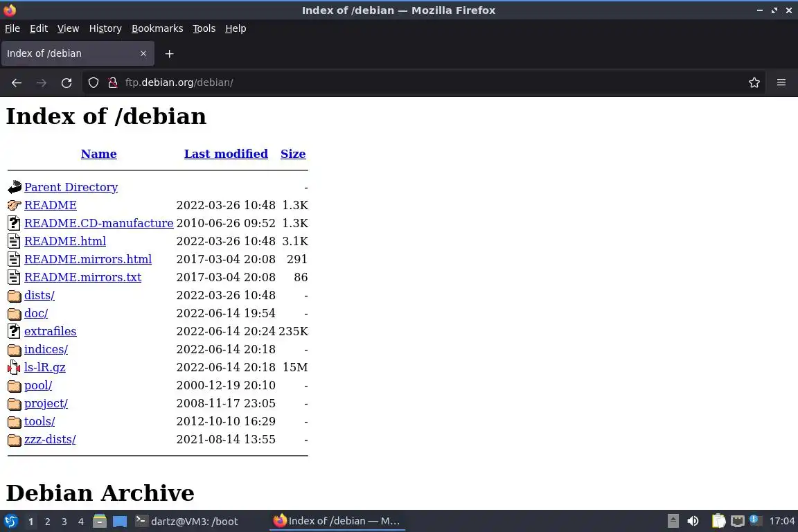
Task: Download the ls-lR.gz file link
Action: [45, 368]
